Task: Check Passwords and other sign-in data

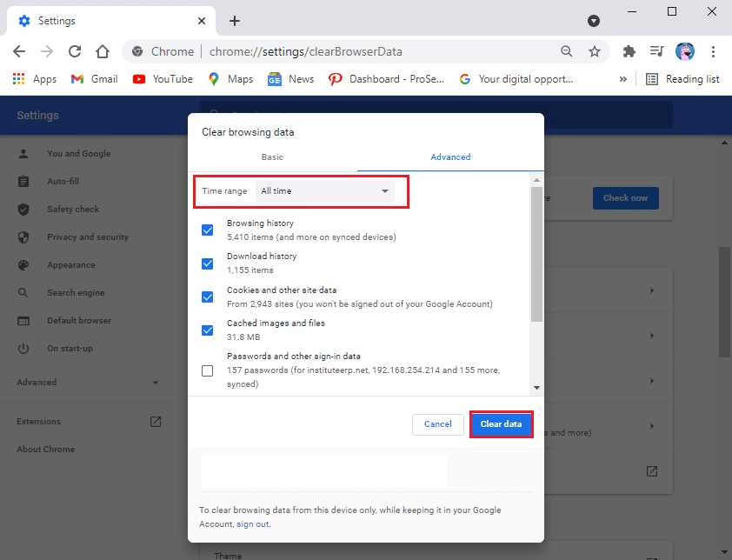Action: pyautogui.click(x=207, y=370)
